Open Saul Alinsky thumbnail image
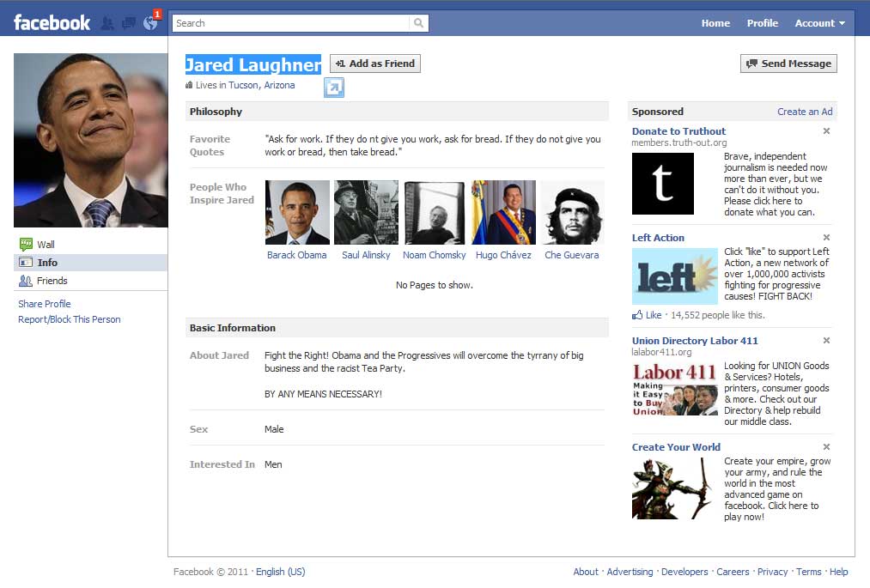 click(366, 213)
